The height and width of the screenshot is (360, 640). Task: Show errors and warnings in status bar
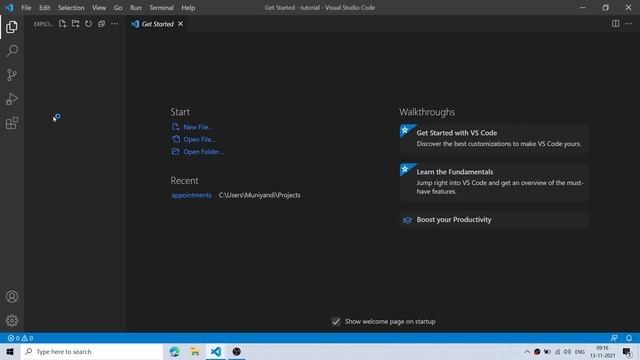pyautogui.click(x=20, y=338)
